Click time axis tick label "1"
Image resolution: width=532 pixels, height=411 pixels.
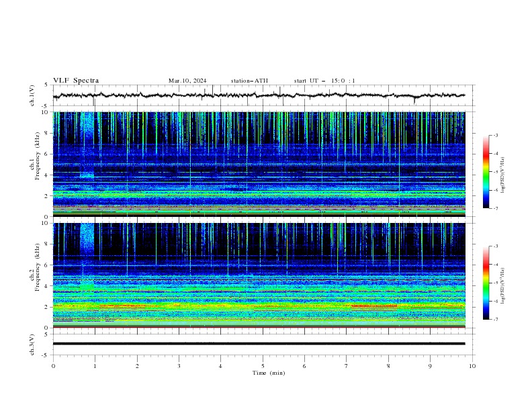pos(95,366)
